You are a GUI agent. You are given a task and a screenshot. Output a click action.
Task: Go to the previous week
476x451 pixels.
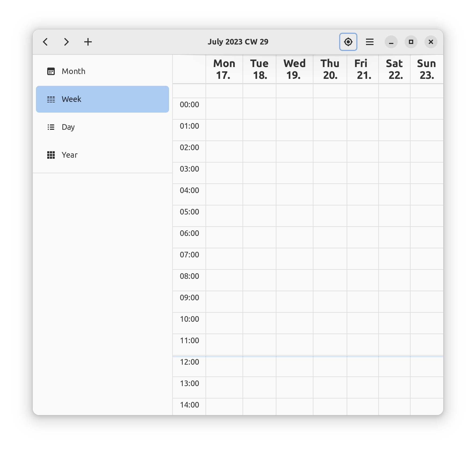tap(45, 42)
